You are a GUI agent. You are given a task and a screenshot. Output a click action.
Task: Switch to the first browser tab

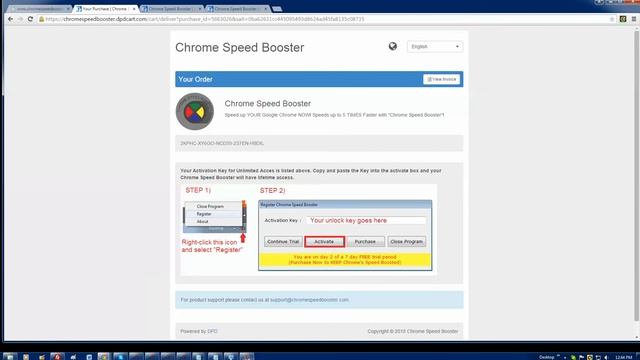coord(39,9)
